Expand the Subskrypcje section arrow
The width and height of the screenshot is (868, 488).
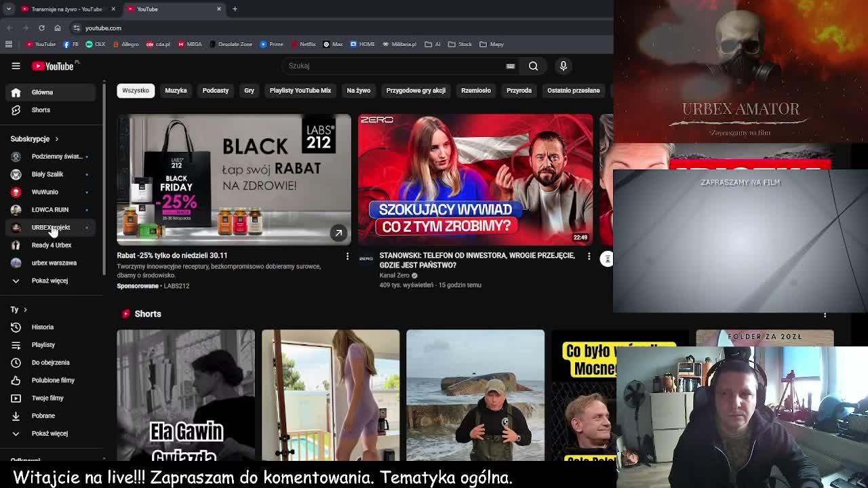(x=56, y=139)
